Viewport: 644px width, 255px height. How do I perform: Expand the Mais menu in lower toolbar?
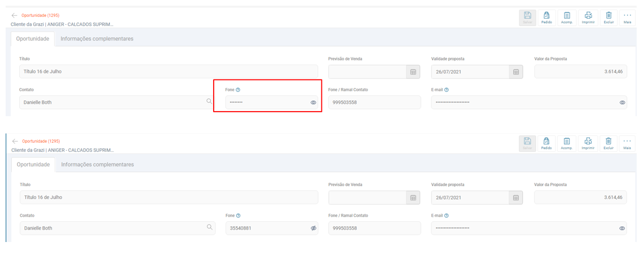[627, 143]
